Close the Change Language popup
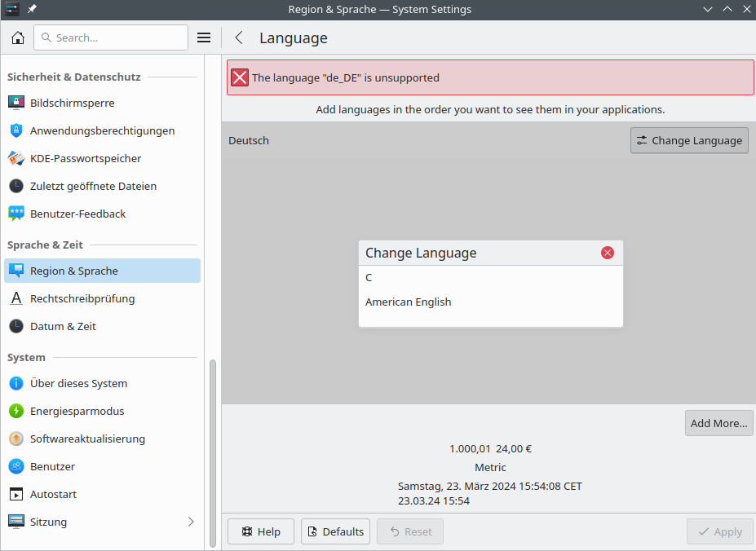Image resolution: width=756 pixels, height=551 pixels. click(608, 253)
